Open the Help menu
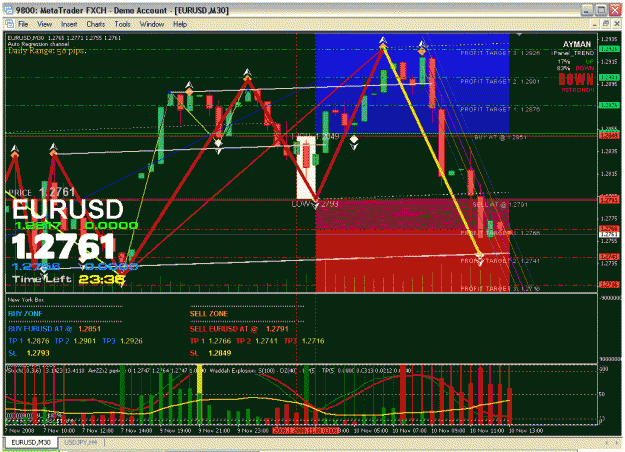The height and width of the screenshot is (452, 625). tap(180, 24)
